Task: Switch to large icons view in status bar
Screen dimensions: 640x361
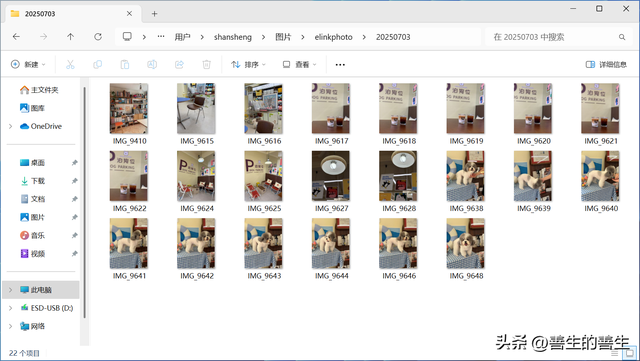Action: (x=630, y=353)
